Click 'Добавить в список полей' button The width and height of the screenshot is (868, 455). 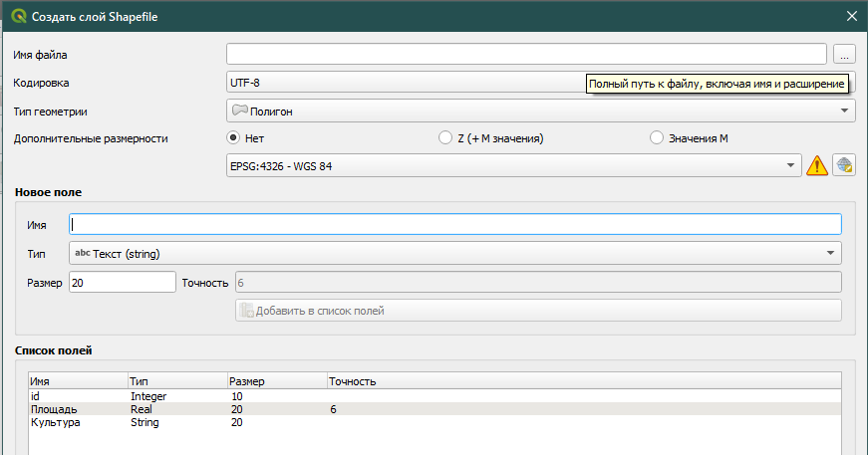point(538,311)
